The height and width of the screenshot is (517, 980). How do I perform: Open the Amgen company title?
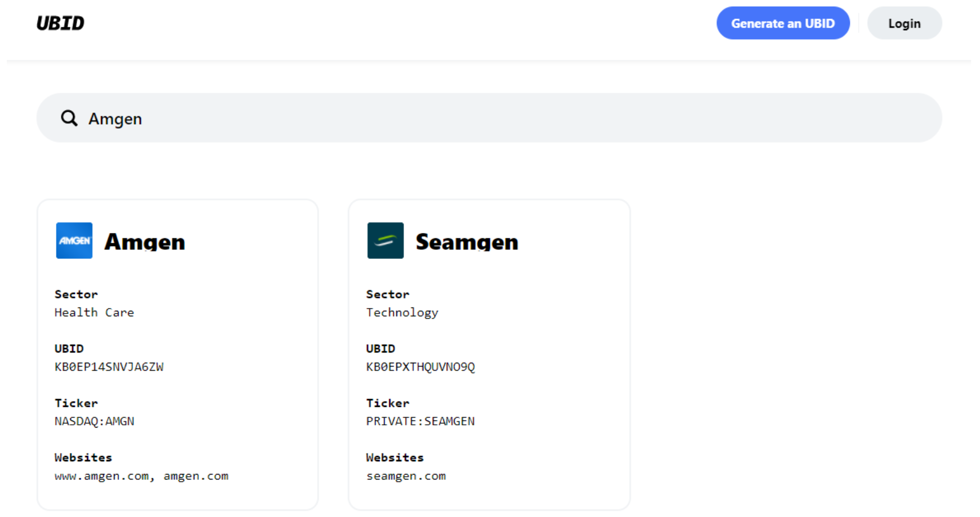pyautogui.click(x=145, y=242)
